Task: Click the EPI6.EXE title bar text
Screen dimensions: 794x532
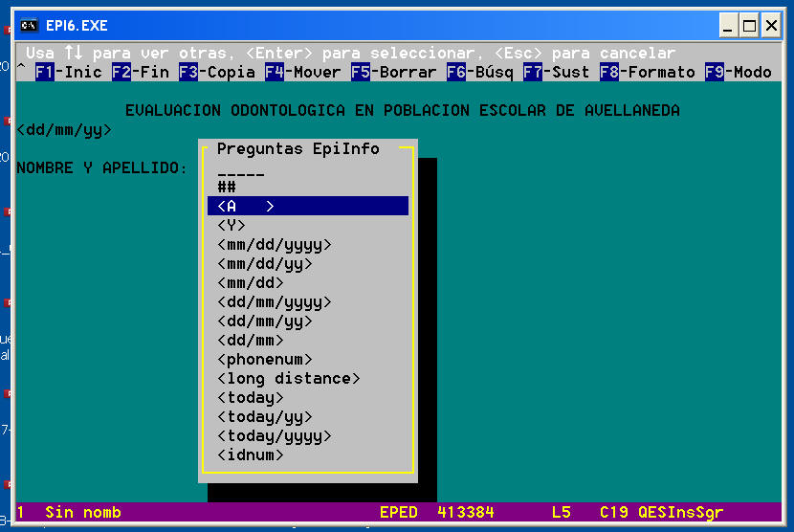Action: point(77,25)
